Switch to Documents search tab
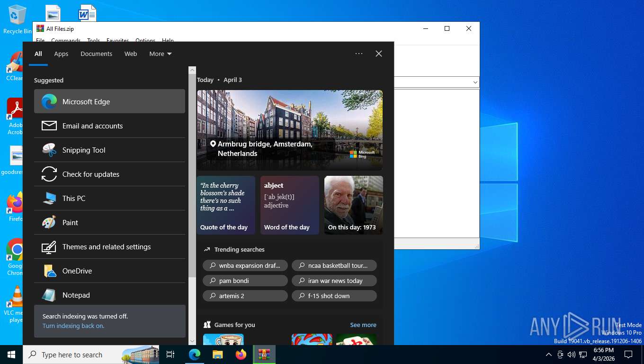Image resolution: width=644 pixels, height=364 pixels. coord(96,54)
